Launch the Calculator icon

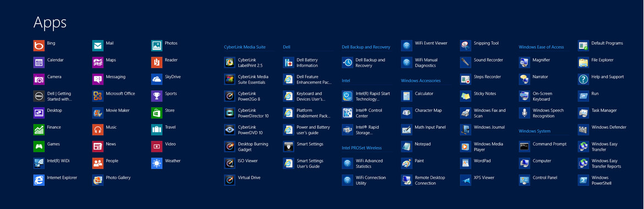click(407, 96)
